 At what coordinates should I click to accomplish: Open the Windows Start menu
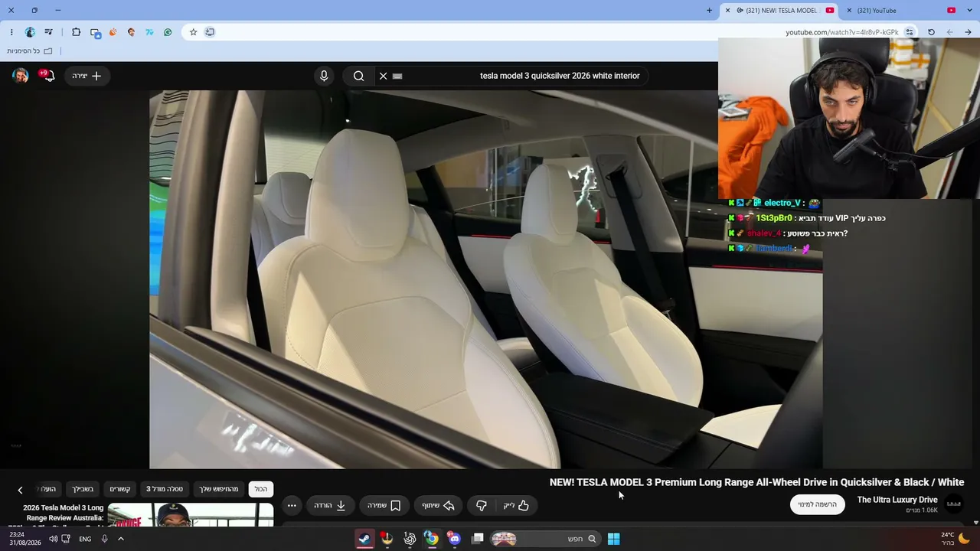coord(613,539)
